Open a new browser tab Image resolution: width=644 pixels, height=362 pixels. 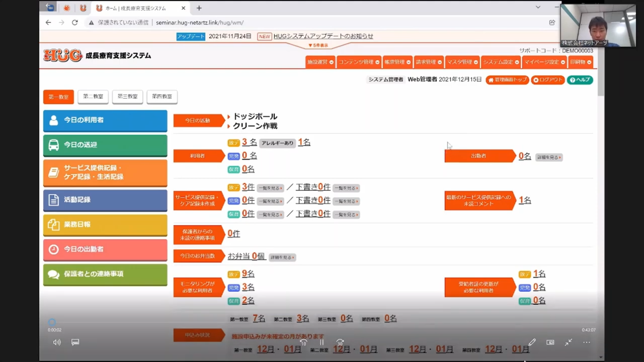pyautogui.click(x=199, y=8)
